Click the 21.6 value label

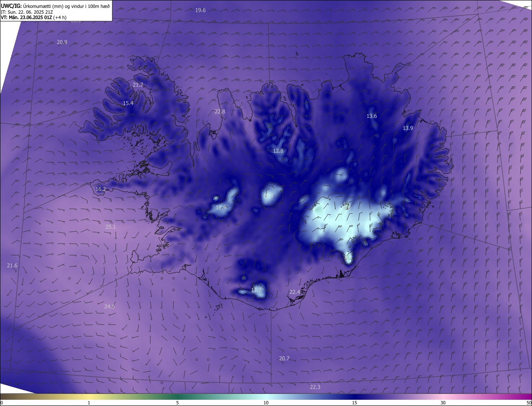pos(12,265)
